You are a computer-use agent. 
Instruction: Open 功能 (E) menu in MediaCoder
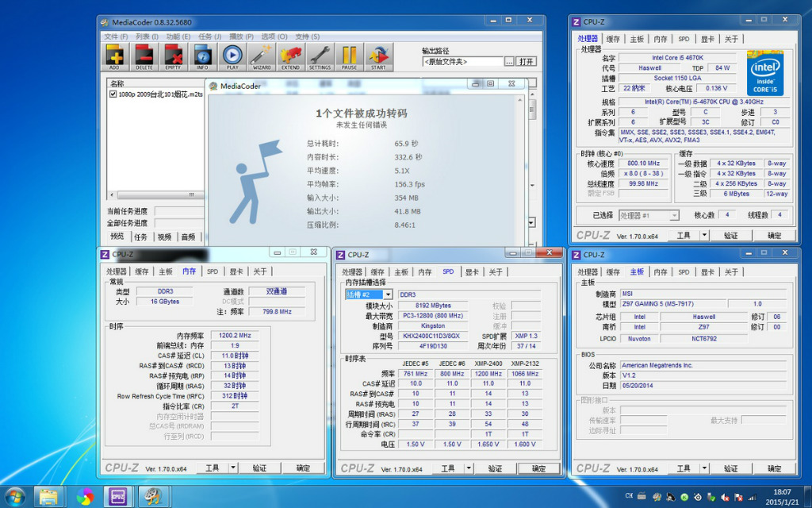[178, 37]
